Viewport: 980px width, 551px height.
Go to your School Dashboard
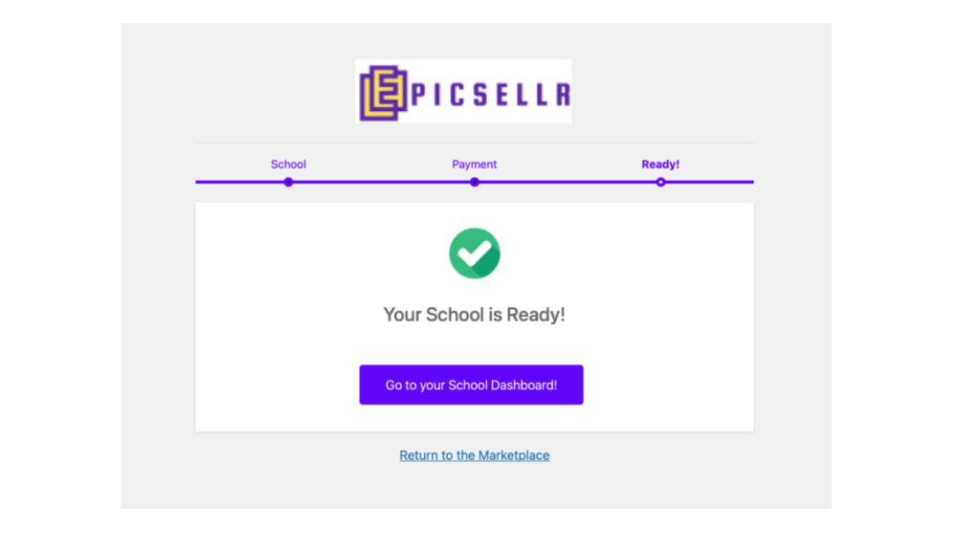pyautogui.click(x=471, y=385)
